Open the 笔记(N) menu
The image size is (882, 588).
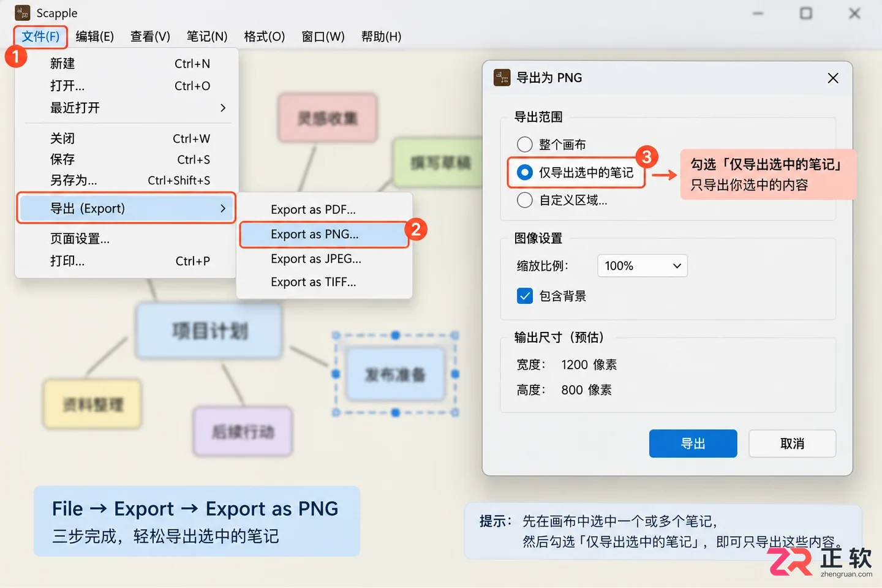click(x=207, y=37)
